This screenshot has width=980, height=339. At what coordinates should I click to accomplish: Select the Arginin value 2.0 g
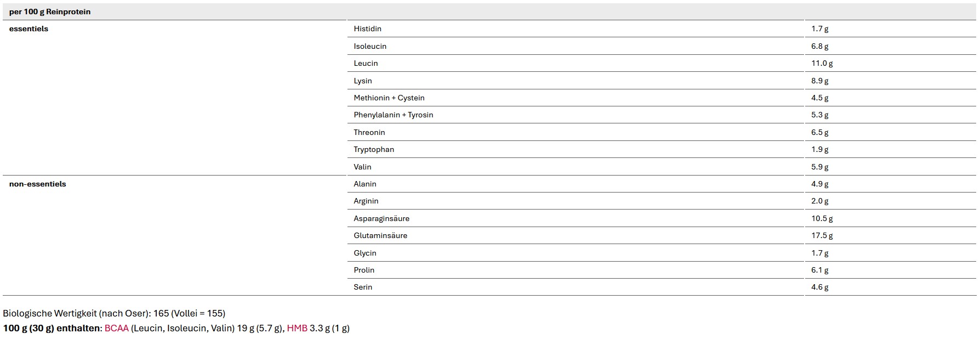point(819,201)
